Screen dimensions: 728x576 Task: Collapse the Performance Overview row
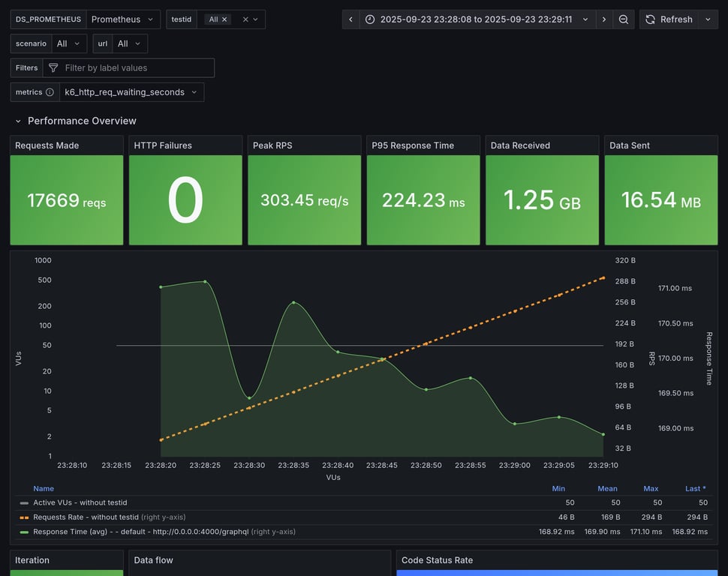click(x=18, y=121)
